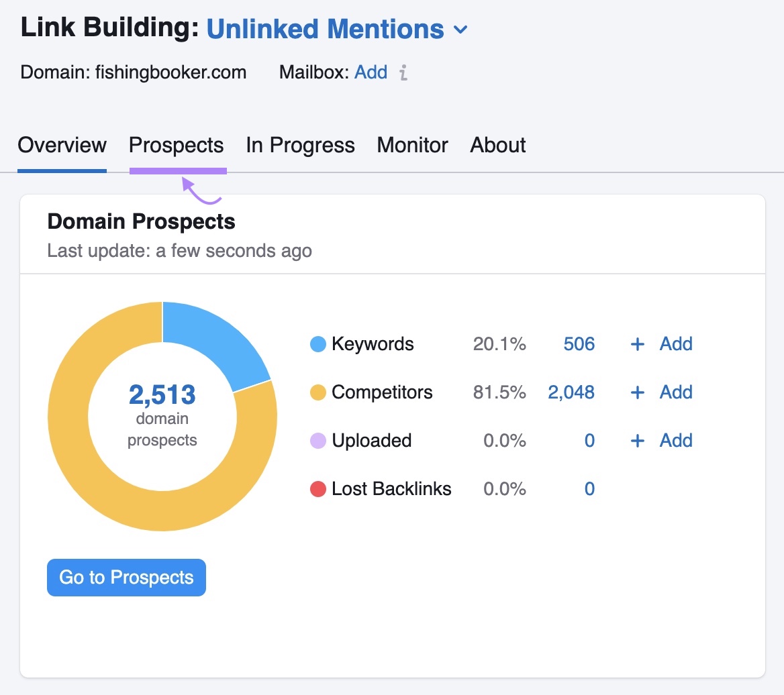Open the Monitor tab
The width and height of the screenshot is (784, 695).
412,145
